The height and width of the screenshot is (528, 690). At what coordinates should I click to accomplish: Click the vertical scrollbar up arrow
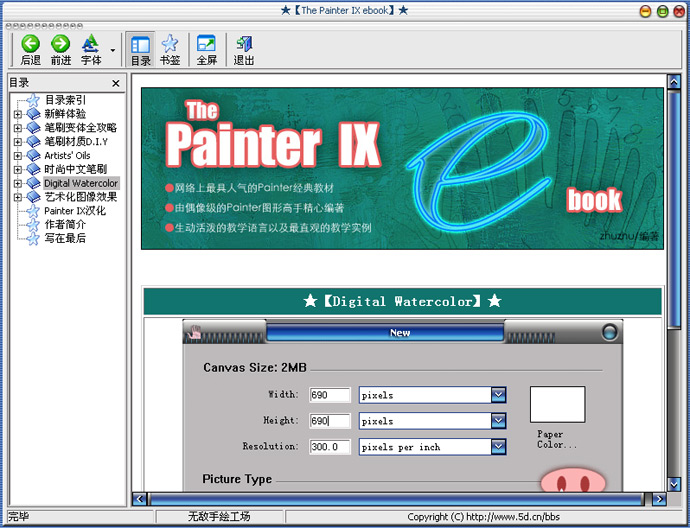point(674,81)
